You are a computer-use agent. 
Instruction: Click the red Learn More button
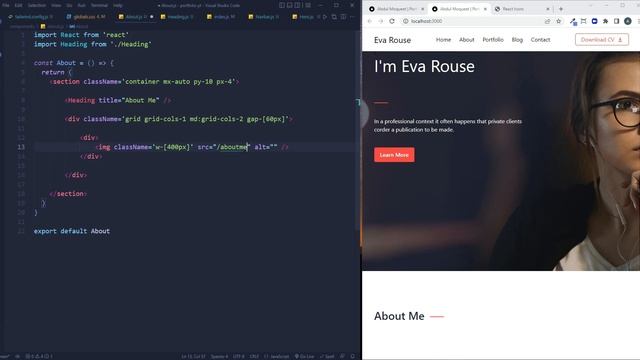[x=394, y=155]
